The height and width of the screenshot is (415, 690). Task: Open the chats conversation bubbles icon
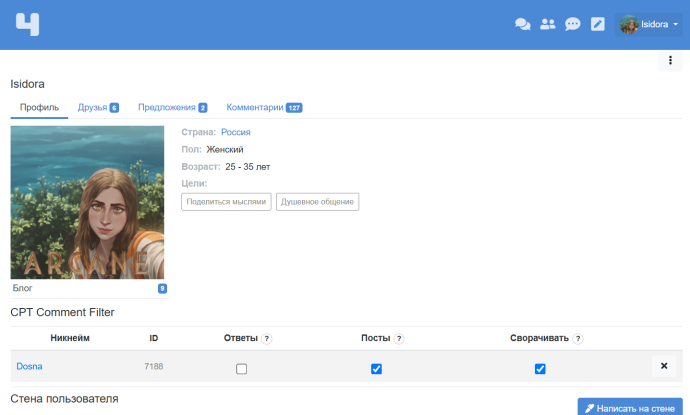(x=522, y=24)
